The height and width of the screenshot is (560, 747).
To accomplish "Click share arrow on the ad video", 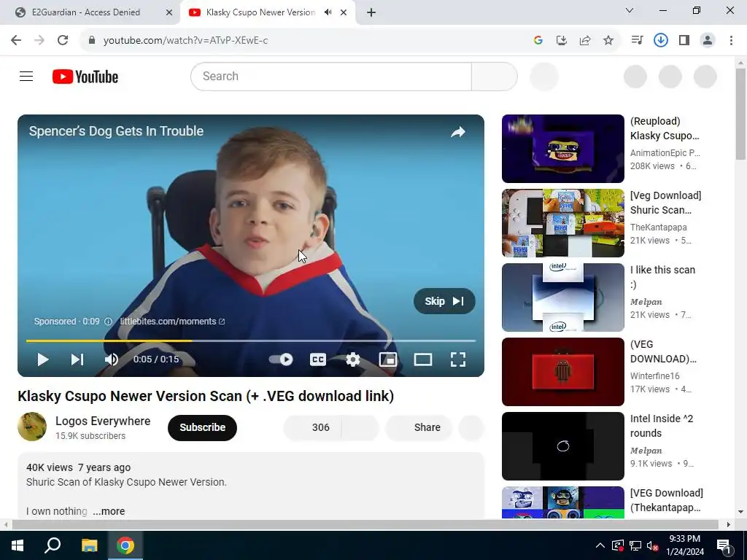I will (458, 132).
